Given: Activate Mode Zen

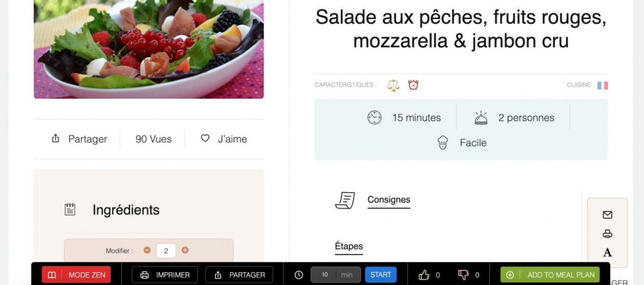Looking at the screenshot, I should [76, 275].
